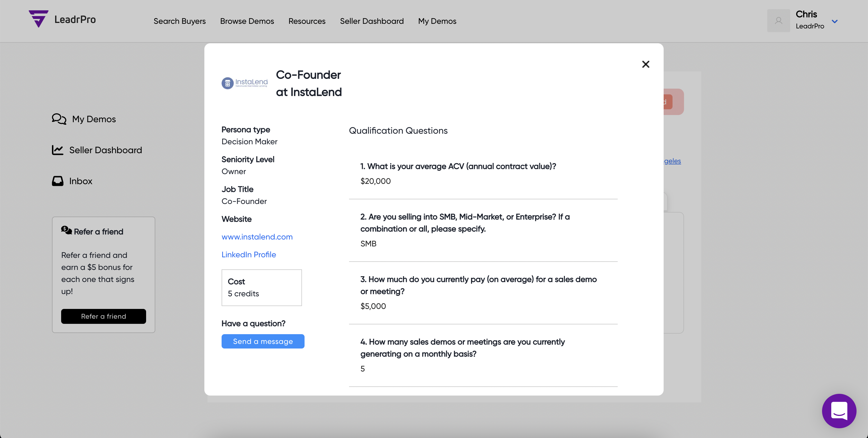Open Search Buyers in top navigation
Viewport: 868px width, 438px height.
coord(179,21)
